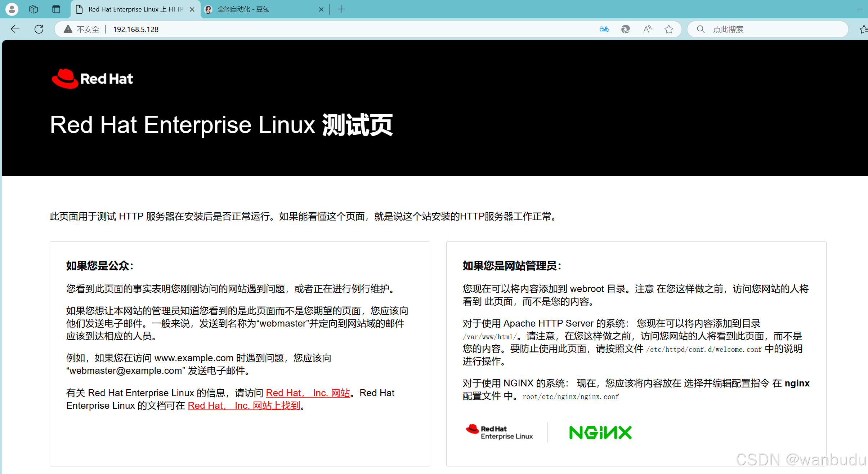Viewport: 868px width, 474px height.
Task: Switch to the 全能自动化 - 豆包 tab
Action: (x=265, y=9)
